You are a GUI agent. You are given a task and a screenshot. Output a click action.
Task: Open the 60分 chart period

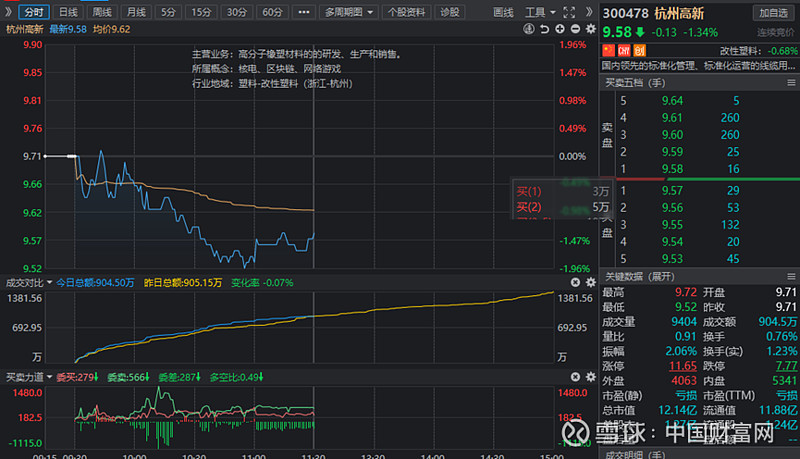tap(272, 12)
